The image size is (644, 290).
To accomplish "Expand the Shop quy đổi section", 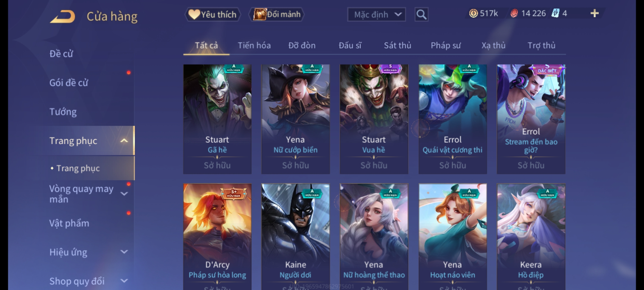I will pos(124,281).
